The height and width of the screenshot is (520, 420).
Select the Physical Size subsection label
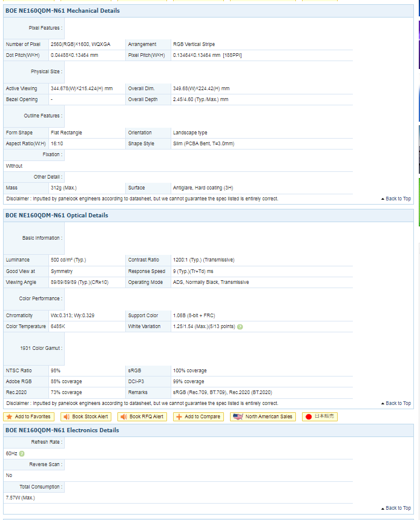[x=47, y=71]
